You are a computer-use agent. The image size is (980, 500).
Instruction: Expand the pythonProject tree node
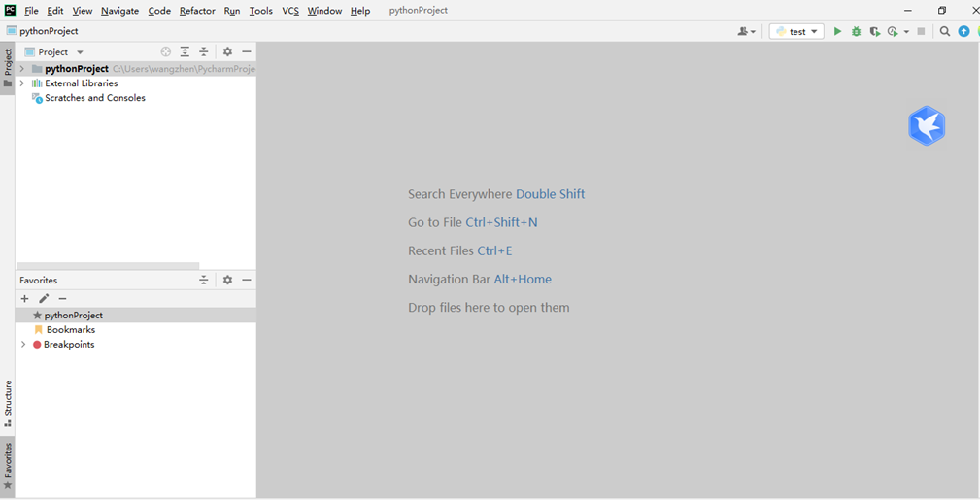tap(22, 68)
